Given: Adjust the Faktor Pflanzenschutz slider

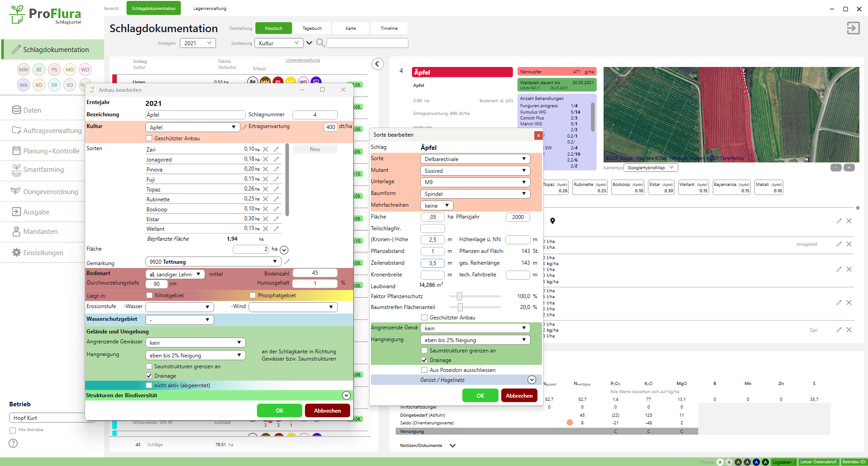Looking at the screenshot, I should coord(459,296).
